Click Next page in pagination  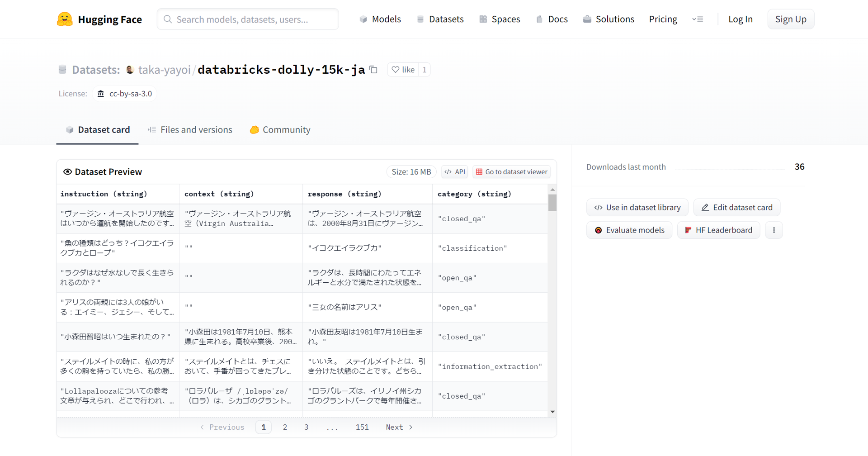click(x=399, y=427)
